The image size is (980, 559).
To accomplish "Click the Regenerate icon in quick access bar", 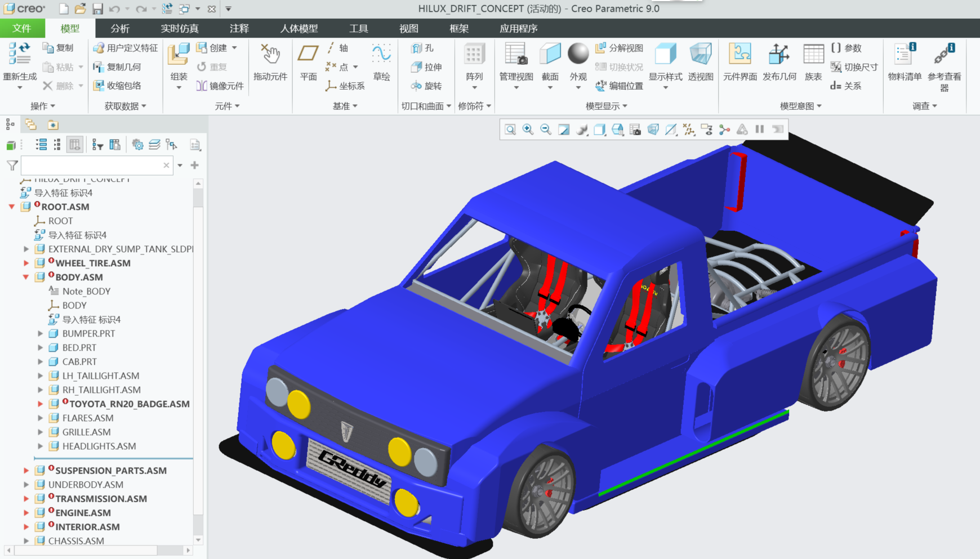I will (x=167, y=8).
